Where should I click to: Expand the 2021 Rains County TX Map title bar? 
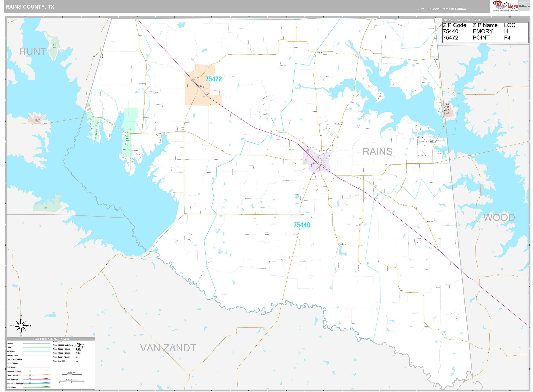(51, 339)
